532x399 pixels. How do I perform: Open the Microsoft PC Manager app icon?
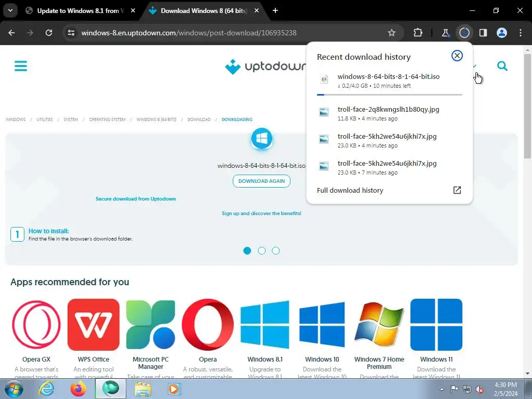(x=151, y=325)
